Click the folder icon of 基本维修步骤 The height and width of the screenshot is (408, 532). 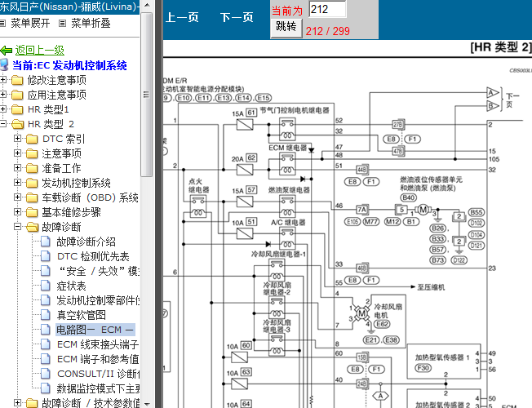[x=33, y=212]
